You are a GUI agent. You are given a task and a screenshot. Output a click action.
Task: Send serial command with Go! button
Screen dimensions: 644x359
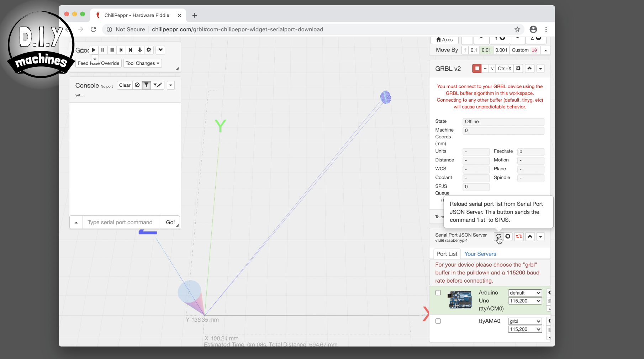(x=170, y=223)
